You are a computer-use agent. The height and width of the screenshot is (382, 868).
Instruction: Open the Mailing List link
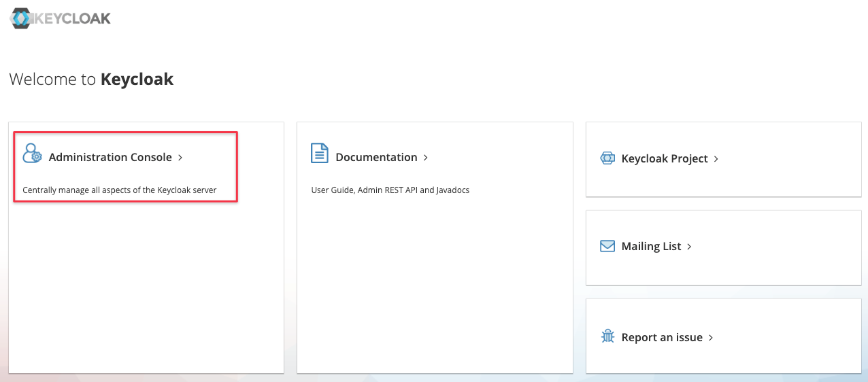[x=651, y=246]
